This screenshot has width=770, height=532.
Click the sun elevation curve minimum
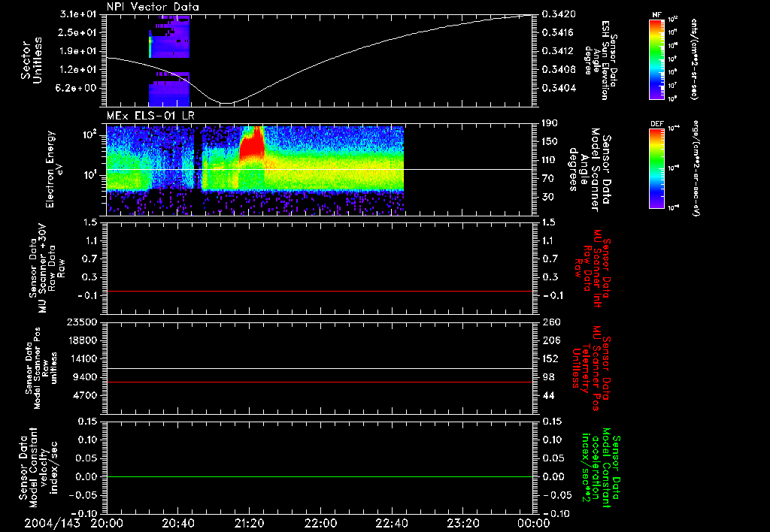coord(226,103)
